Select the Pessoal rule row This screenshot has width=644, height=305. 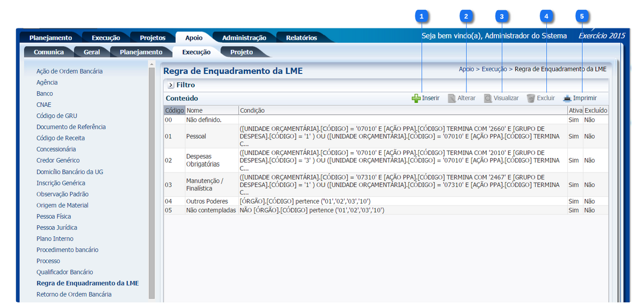tap(196, 137)
